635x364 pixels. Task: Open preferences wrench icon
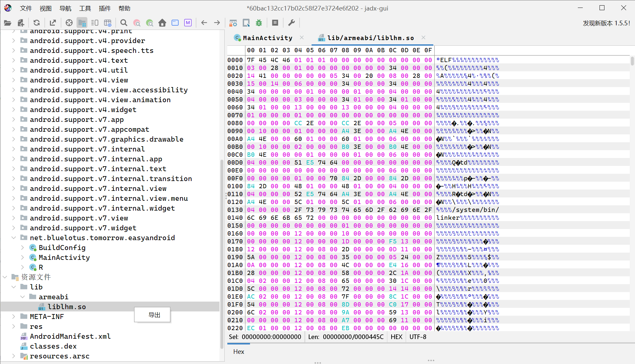(291, 23)
